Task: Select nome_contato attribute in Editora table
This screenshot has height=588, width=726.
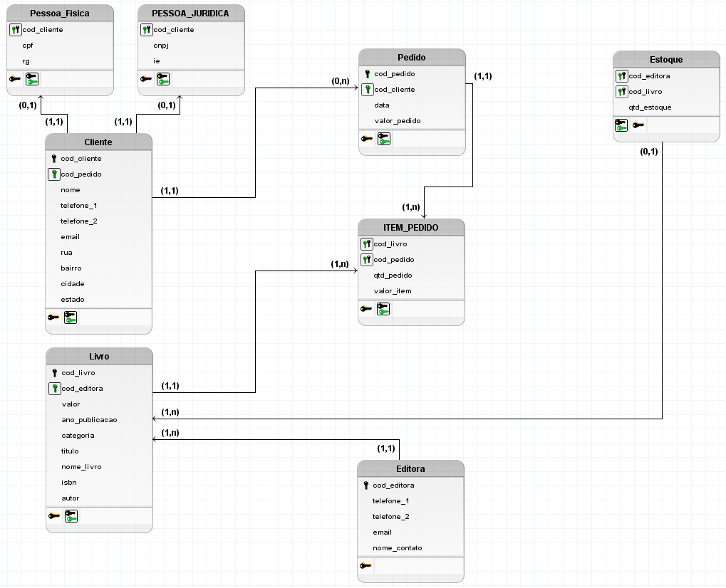Action: click(x=397, y=548)
